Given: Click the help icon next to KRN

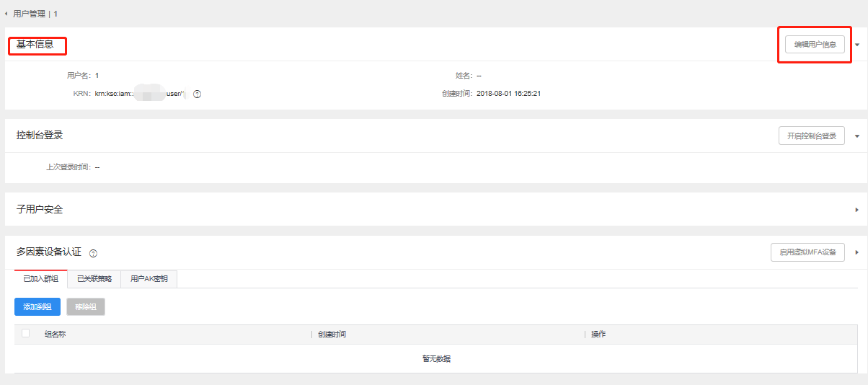Looking at the screenshot, I should [x=197, y=94].
